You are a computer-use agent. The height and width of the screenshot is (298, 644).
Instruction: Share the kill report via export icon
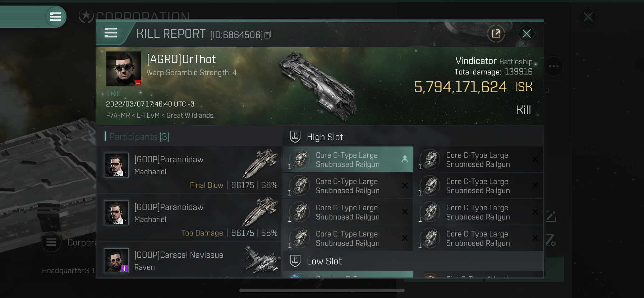(496, 34)
